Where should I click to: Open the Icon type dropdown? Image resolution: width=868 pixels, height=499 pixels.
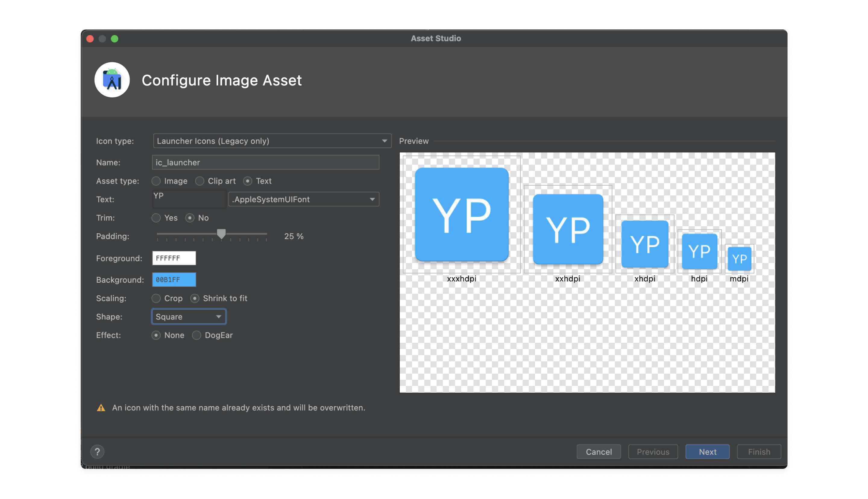pos(272,141)
